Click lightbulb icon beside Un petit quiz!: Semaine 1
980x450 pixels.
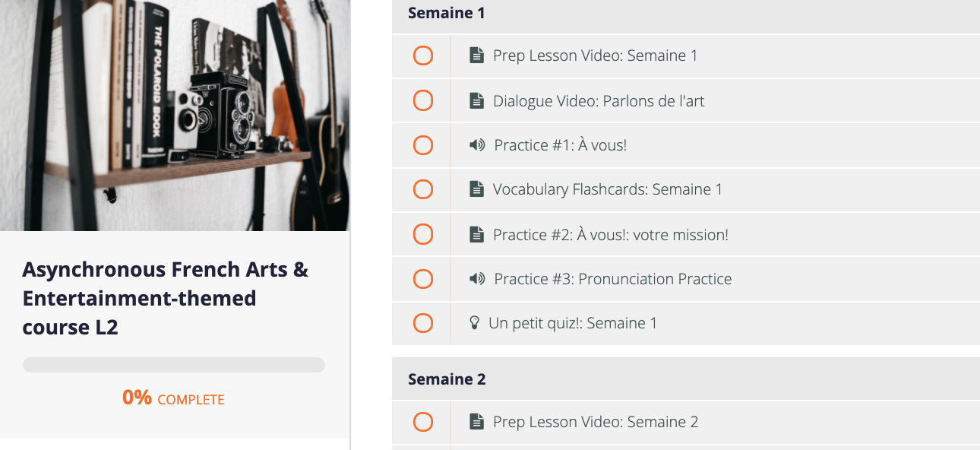475,323
